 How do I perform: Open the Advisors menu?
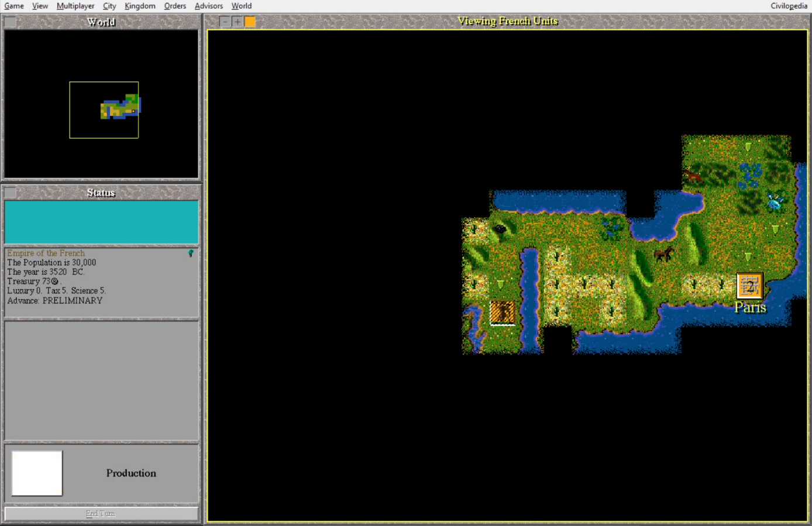(x=209, y=6)
